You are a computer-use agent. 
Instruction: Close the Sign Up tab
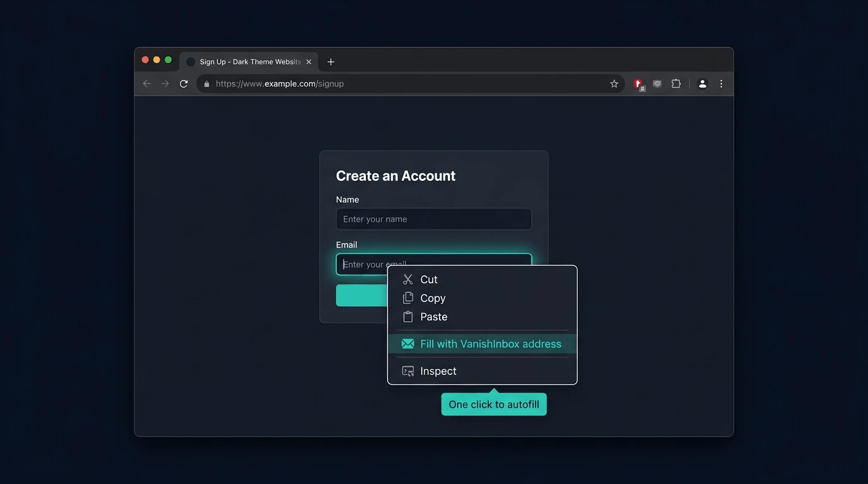point(308,62)
